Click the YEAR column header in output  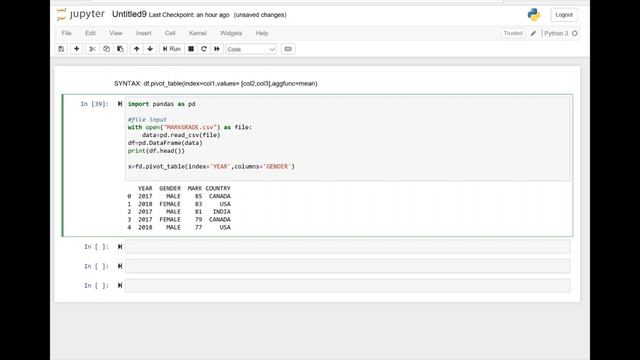click(x=145, y=189)
